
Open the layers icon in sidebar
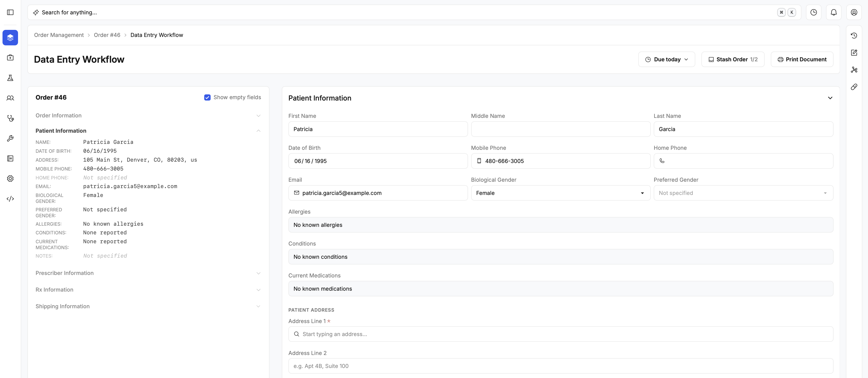(x=10, y=37)
